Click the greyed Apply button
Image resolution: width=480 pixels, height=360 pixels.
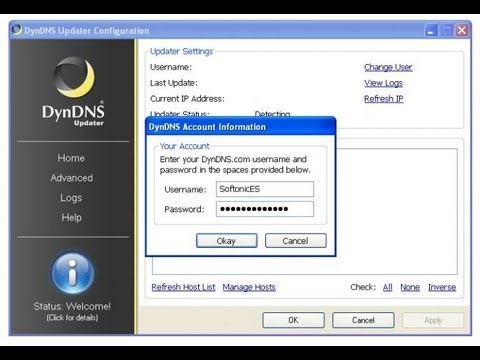[433, 320]
